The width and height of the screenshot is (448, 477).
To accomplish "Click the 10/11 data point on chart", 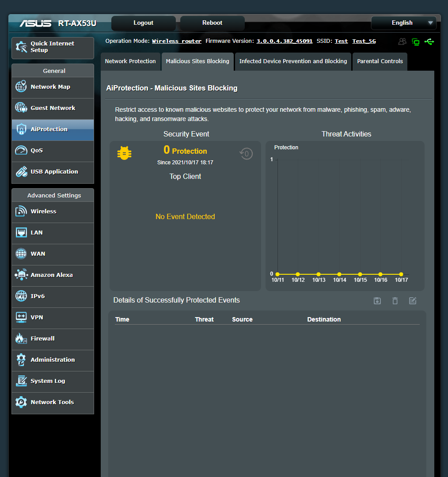I will click(277, 274).
